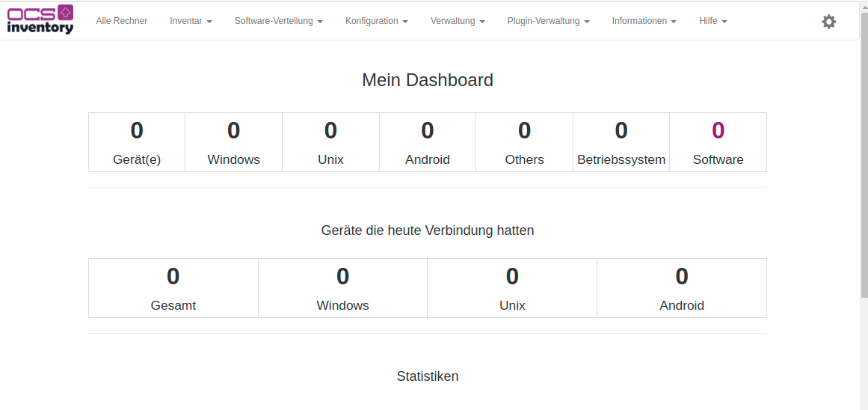Image resolution: width=868 pixels, height=410 pixels.
Task: Click the Android count in top row
Action: tap(428, 131)
